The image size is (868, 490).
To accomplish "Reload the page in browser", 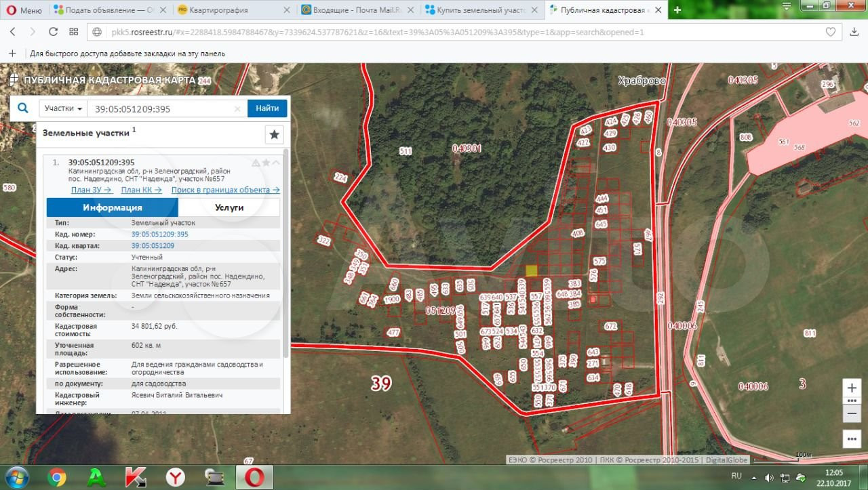I will click(x=53, y=32).
